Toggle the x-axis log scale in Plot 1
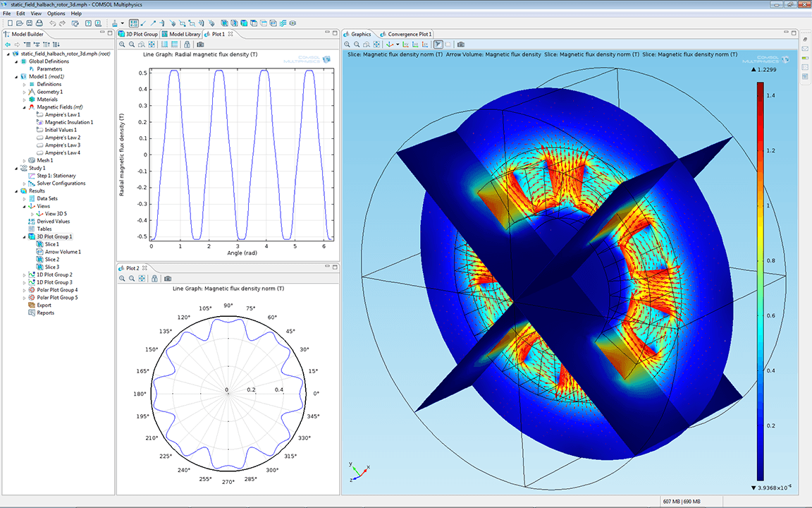This screenshot has height=508, width=812. [164, 44]
